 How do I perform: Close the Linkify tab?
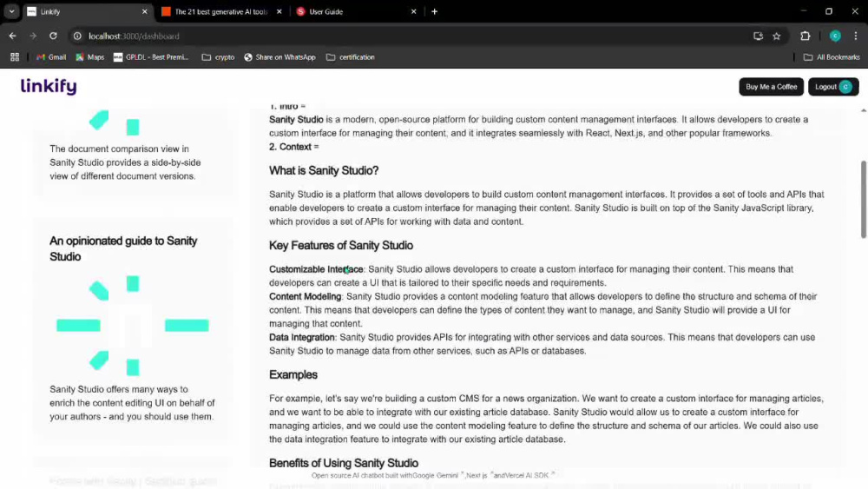[x=144, y=11]
